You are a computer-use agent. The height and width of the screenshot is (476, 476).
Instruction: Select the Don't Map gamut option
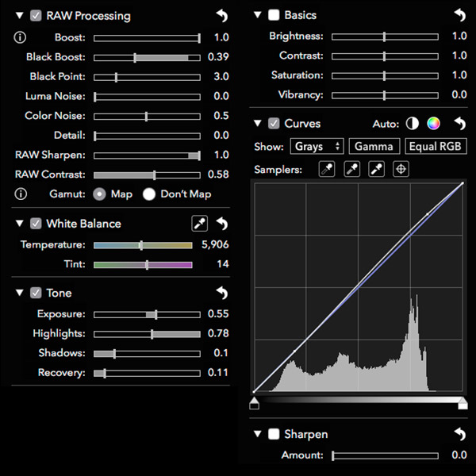tap(149, 194)
